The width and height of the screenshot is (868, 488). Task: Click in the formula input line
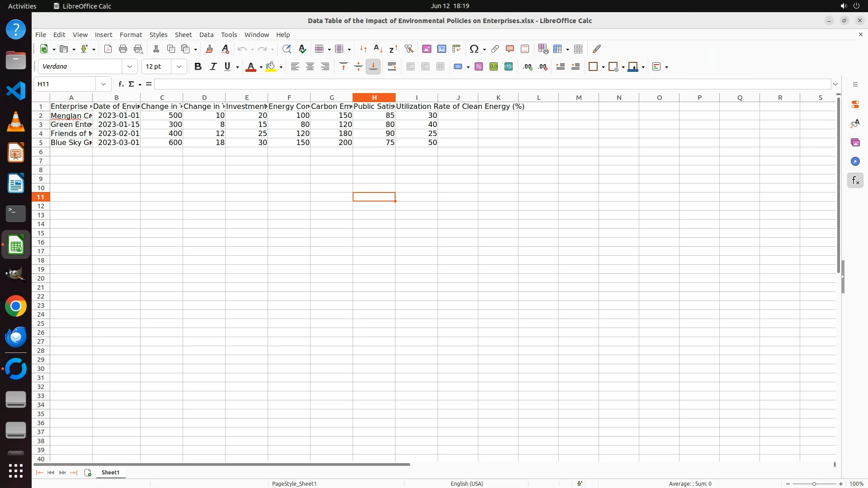tap(493, 84)
